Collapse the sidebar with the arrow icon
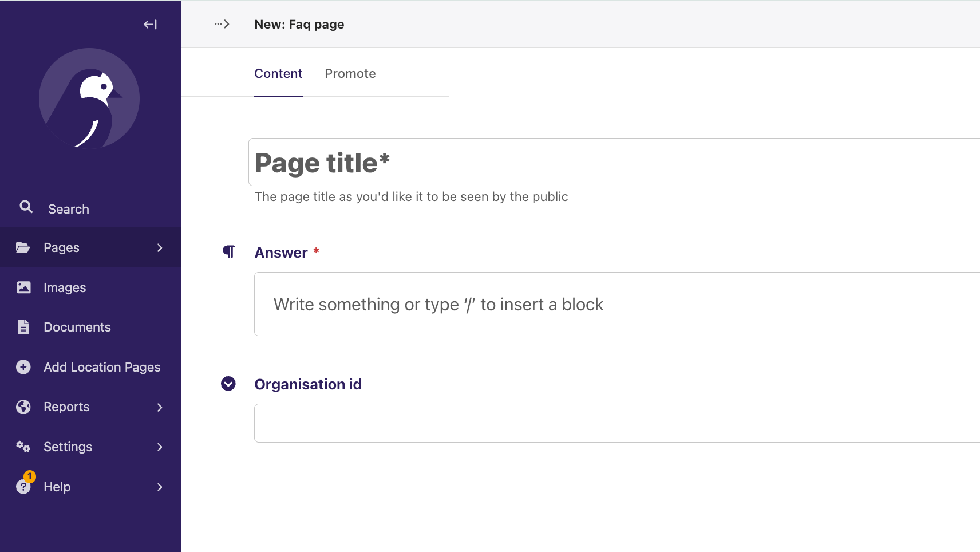980x552 pixels. (150, 24)
